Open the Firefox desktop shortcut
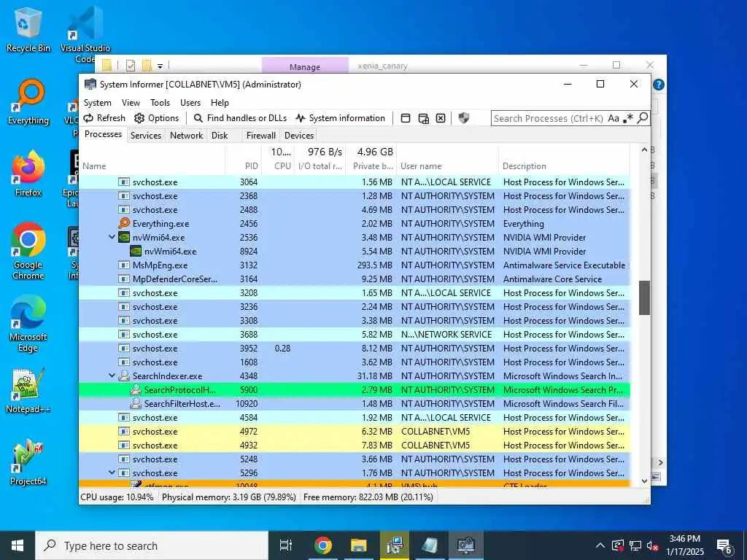Viewport: 747px width, 560px height. coord(28,174)
